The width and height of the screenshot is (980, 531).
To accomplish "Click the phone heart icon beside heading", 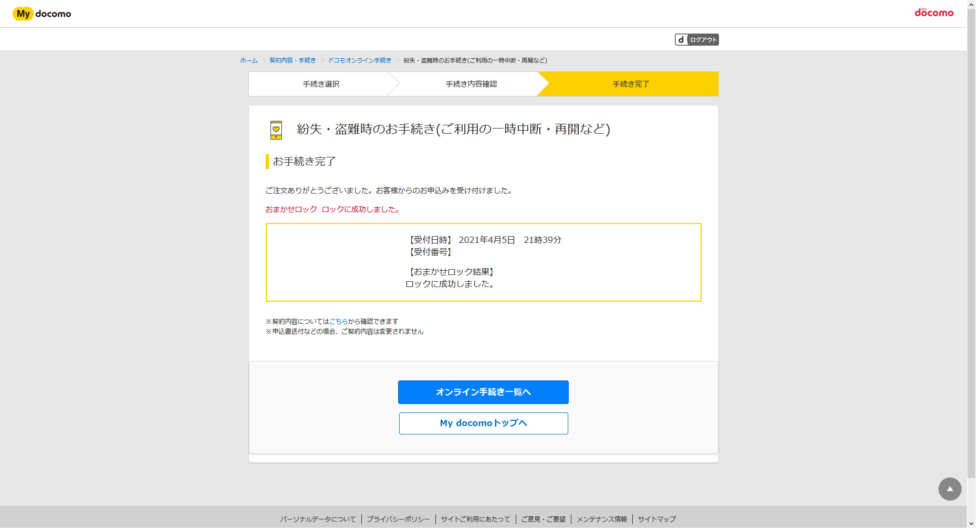I will (x=276, y=130).
